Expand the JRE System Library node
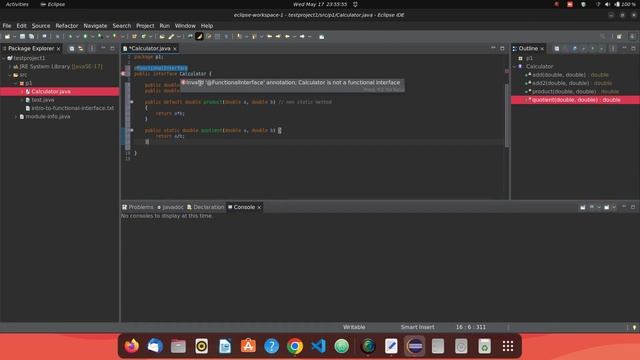This screenshot has height=360, width=640. [10, 67]
